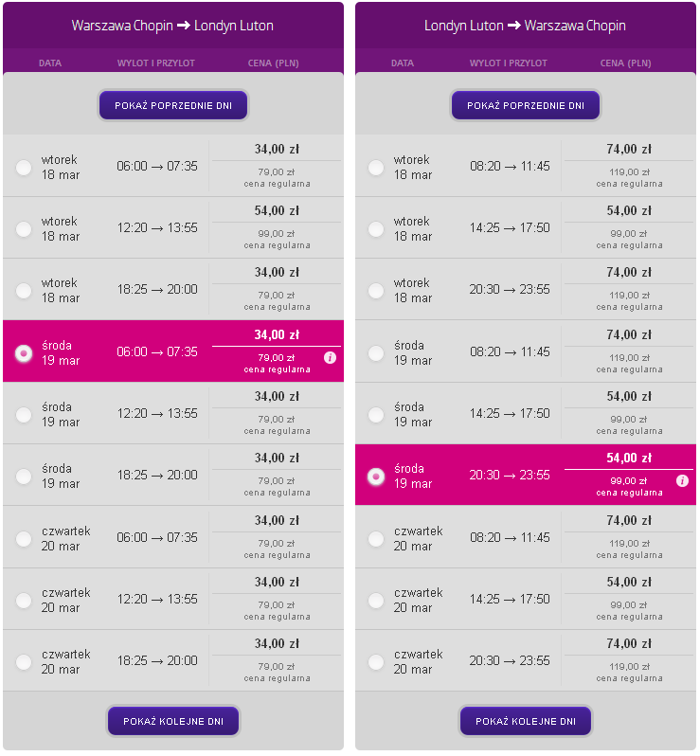Show previous days for Londyn to Warszawa
This screenshot has height=756, width=700.
tap(526, 105)
